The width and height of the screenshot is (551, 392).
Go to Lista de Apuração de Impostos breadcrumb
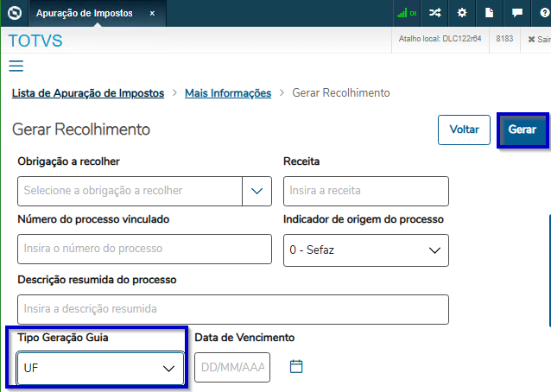click(86, 92)
